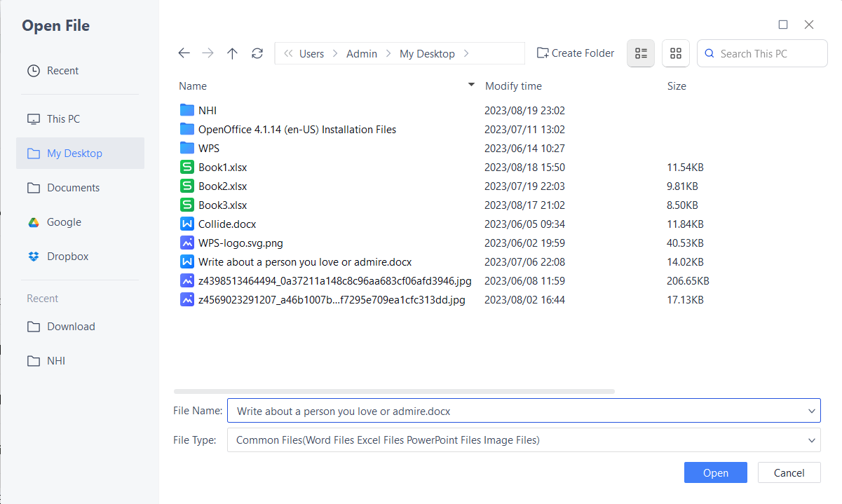Click the WPS Writer icon beside Collide.docx
The image size is (842, 504).
[186, 224]
